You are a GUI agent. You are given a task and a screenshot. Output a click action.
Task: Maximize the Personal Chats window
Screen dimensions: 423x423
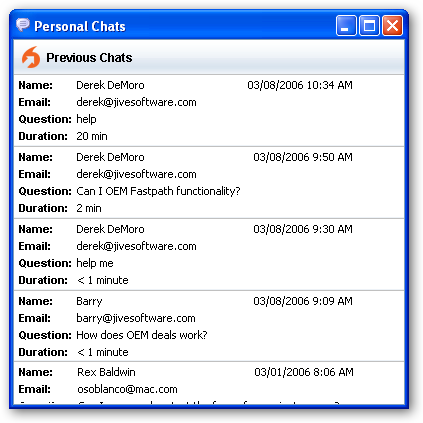click(x=369, y=25)
